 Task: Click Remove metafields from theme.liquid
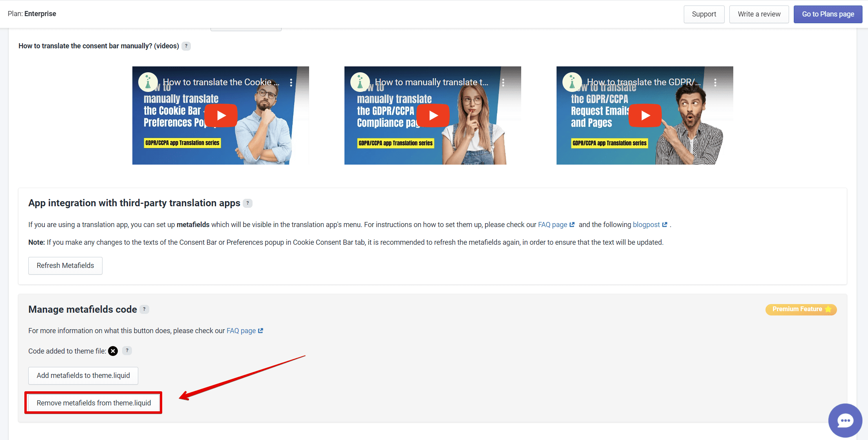pyautogui.click(x=94, y=403)
